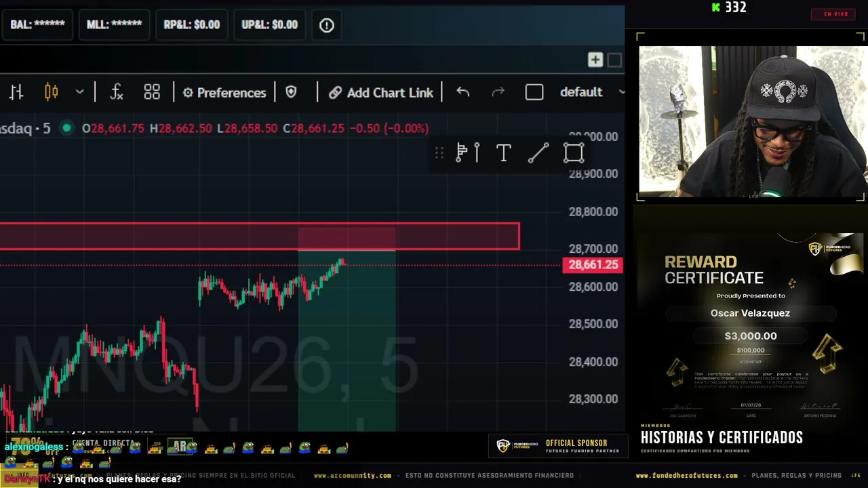This screenshot has width=868, height=488.
Task: Add a new panel with the plus icon
Action: [x=595, y=60]
